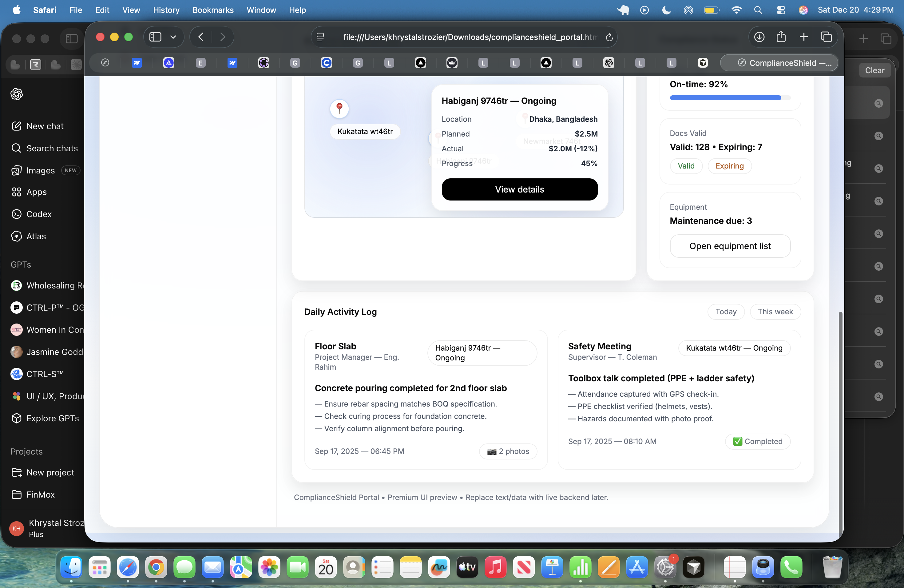
Task: Expand sidebar options dropdown chevron
Action: tap(173, 37)
